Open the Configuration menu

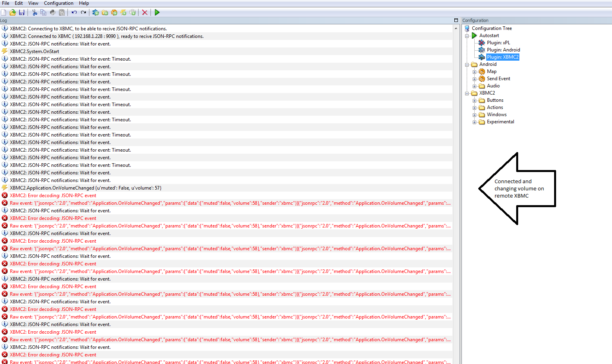(x=59, y=3)
